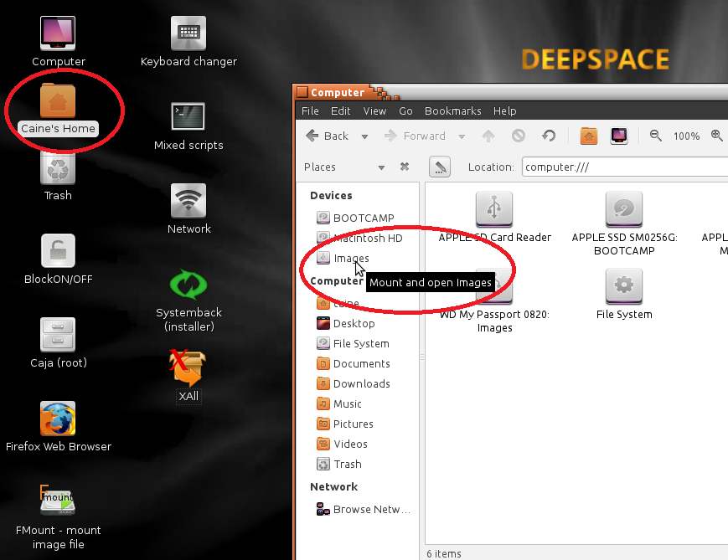Reload the current location
The height and width of the screenshot is (560, 728).
[x=549, y=136]
